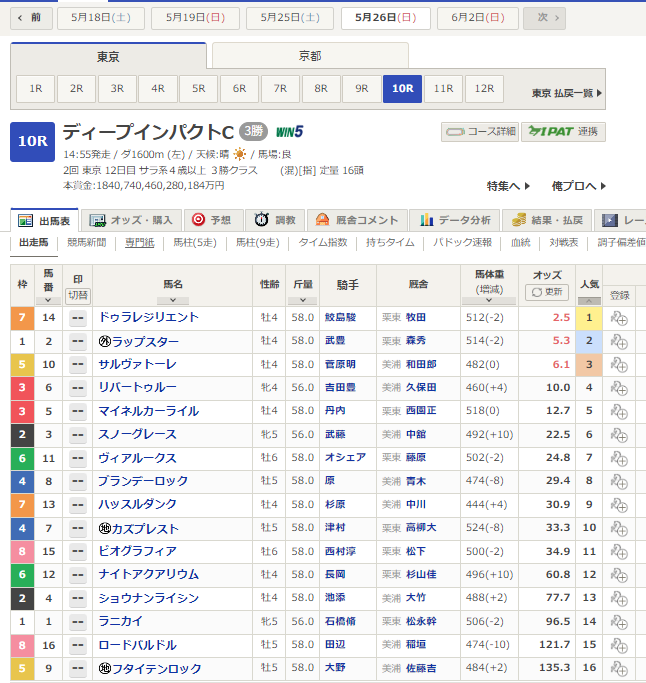Click the favorite-register icon for ドゥラレジリエント

click(x=619, y=318)
